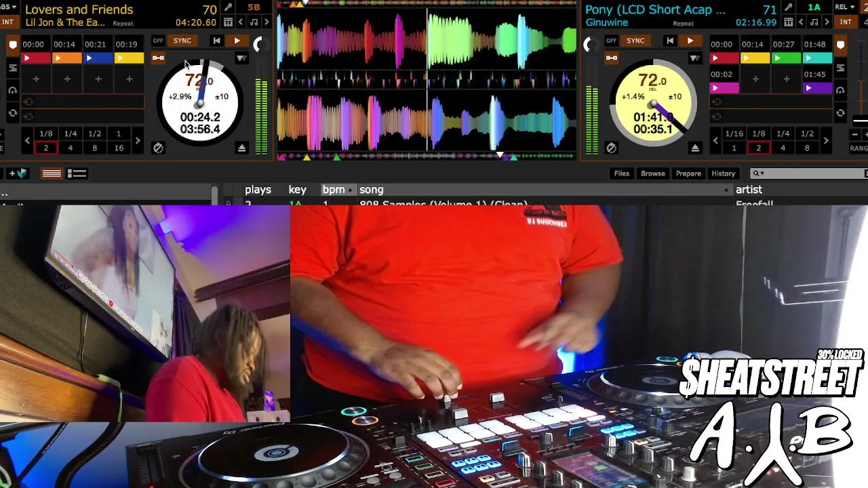Open the stacked bars panel icon on left deck
The height and width of the screenshot is (488, 868).
[x=13, y=68]
